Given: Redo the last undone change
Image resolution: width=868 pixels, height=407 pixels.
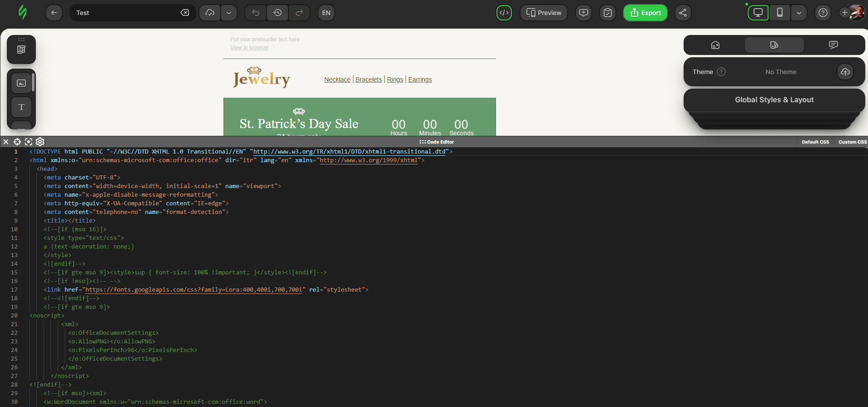Looking at the screenshot, I should coord(299,13).
